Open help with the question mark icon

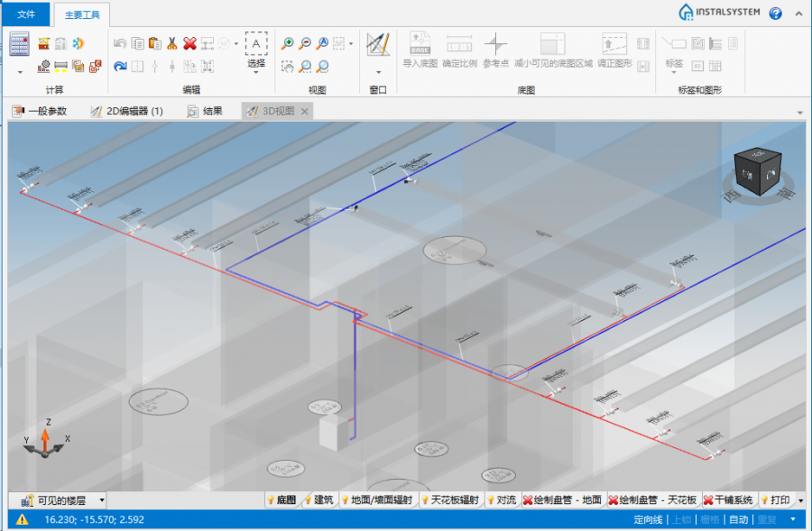pyautogui.click(x=775, y=14)
